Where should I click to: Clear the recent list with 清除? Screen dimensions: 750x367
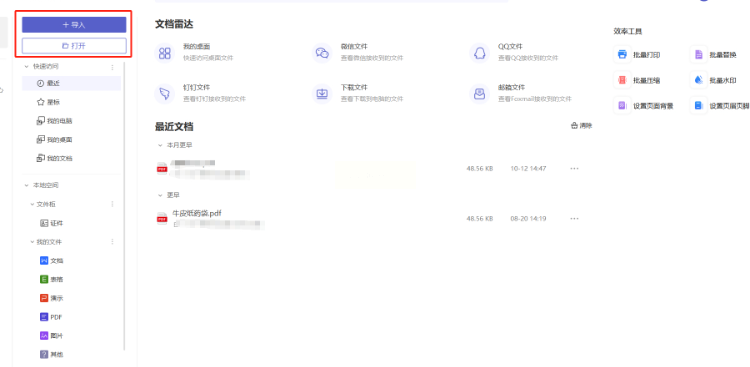tap(582, 126)
